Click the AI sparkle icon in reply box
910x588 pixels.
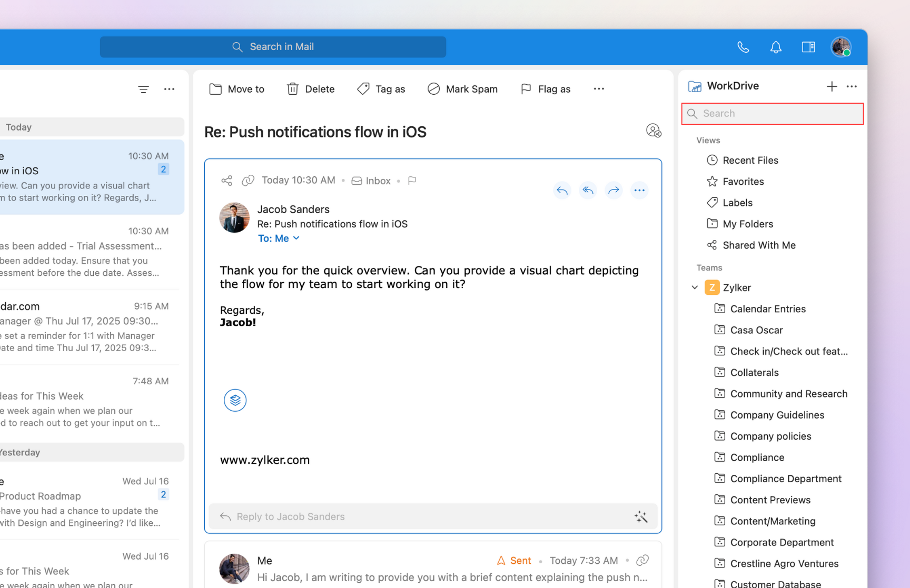(x=641, y=517)
